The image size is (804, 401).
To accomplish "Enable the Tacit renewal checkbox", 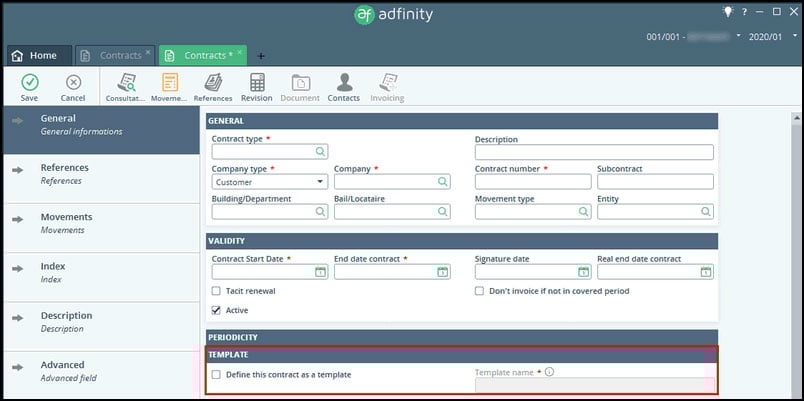I will 217,291.
